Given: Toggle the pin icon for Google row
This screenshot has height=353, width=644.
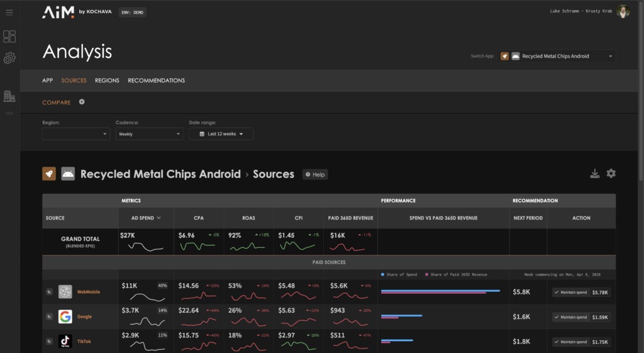Looking at the screenshot, I should [x=49, y=317].
